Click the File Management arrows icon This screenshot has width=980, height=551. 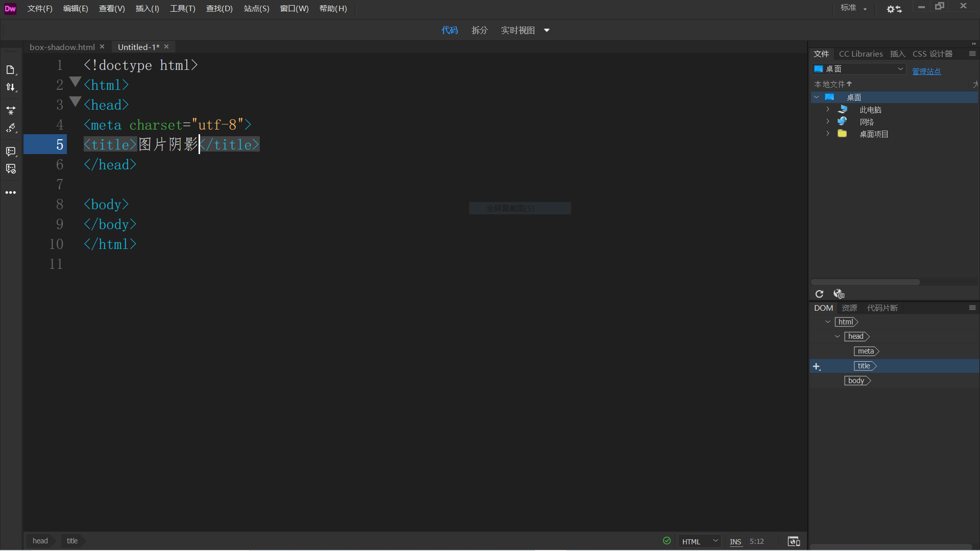click(10, 87)
